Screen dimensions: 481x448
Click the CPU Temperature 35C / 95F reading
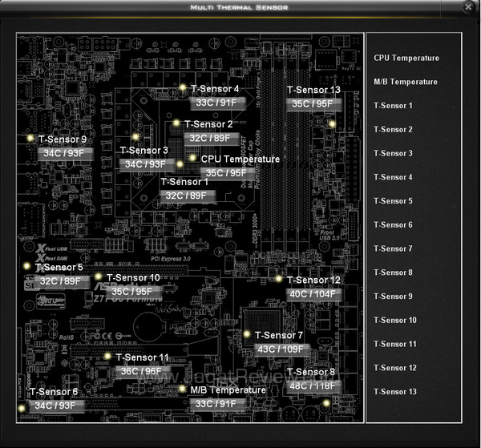pos(227,172)
